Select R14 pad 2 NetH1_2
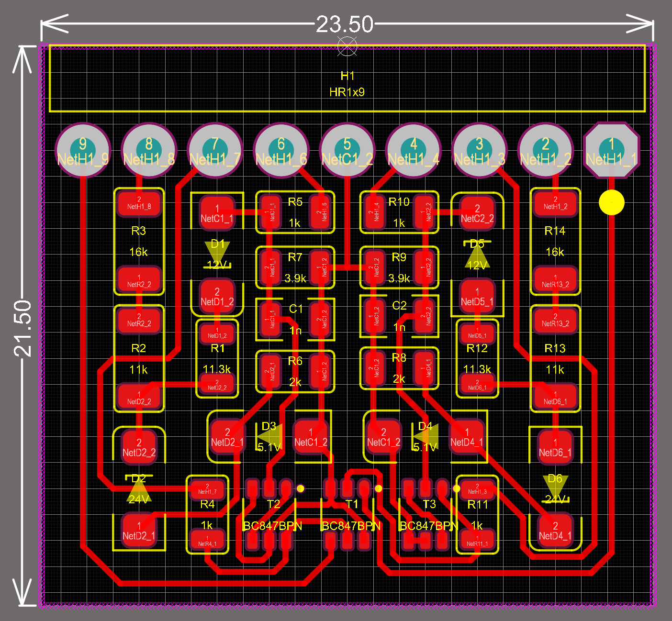672x621 pixels. [555, 203]
